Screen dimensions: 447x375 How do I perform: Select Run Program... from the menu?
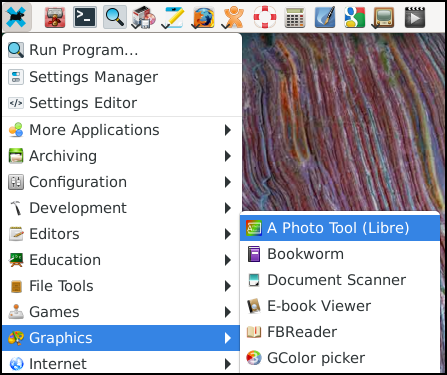tap(122, 50)
